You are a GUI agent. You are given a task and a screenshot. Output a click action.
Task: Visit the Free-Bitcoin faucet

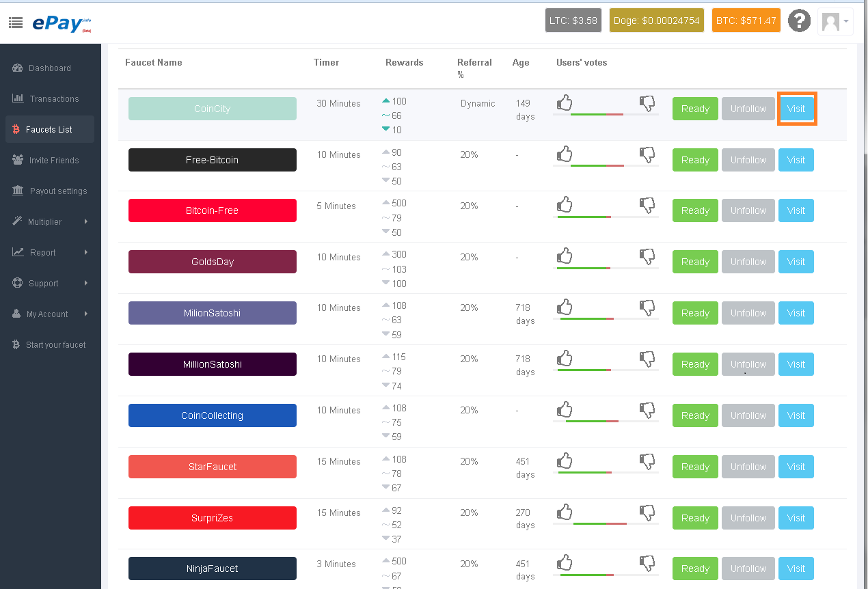(796, 160)
